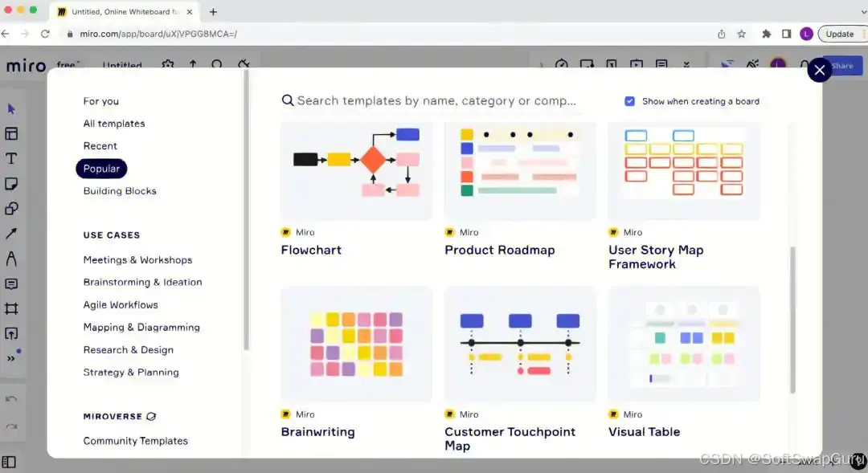Open the Recent category
The width and height of the screenshot is (868, 473).
(100, 146)
